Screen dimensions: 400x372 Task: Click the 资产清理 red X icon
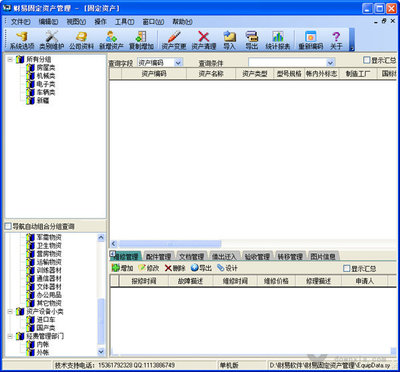tap(204, 40)
